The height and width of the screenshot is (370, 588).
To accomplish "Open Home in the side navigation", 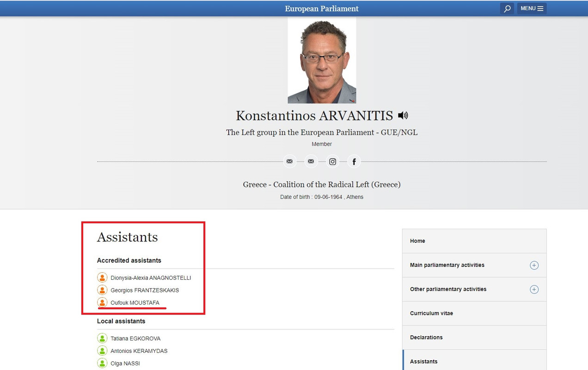I will 474,241.
